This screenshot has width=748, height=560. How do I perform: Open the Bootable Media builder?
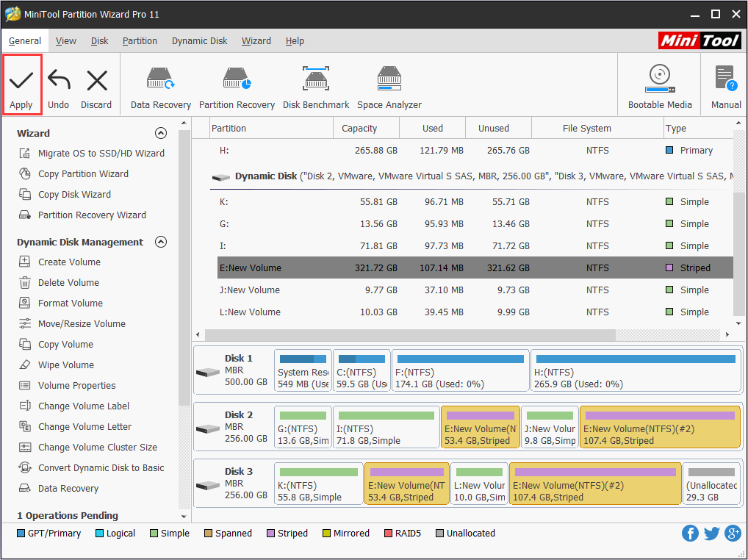660,87
